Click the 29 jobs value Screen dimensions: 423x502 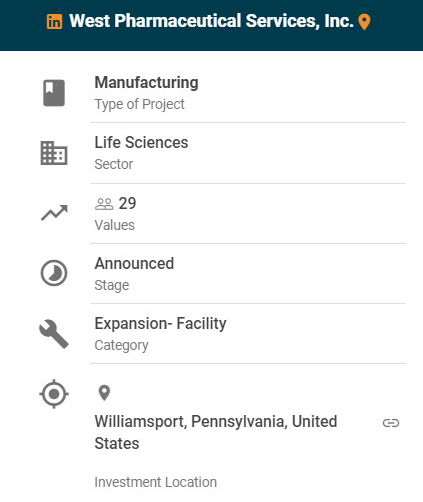(127, 203)
